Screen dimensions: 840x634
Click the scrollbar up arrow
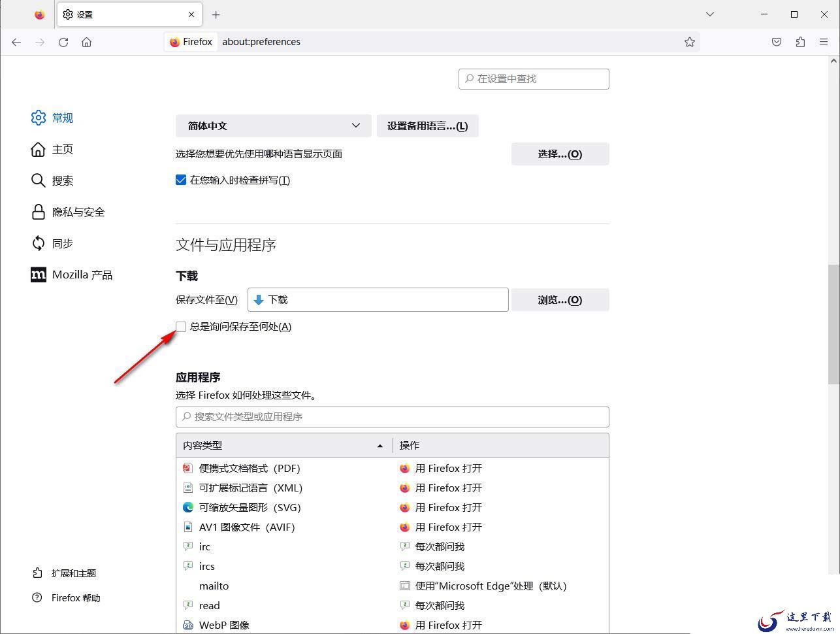tap(833, 61)
